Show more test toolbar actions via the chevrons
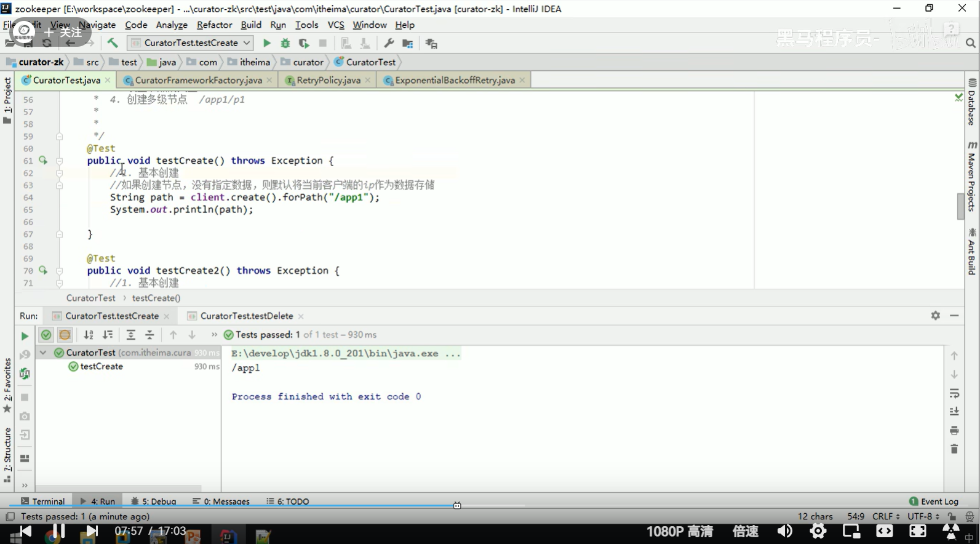Image resolution: width=980 pixels, height=544 pixels. point(214,335)
